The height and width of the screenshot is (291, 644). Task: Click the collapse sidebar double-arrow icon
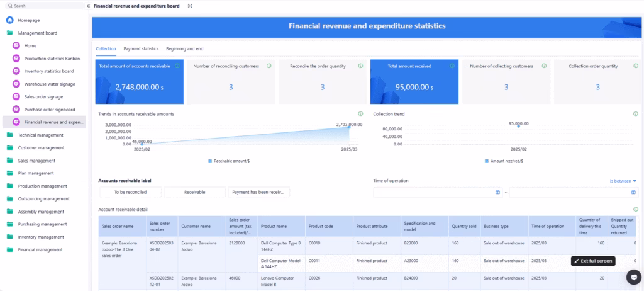[x=88, y=6]
